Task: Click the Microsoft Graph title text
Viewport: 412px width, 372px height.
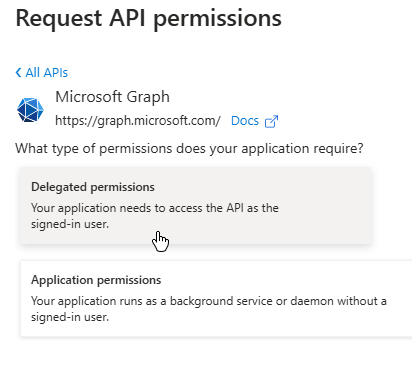Action: coord(112,97)
